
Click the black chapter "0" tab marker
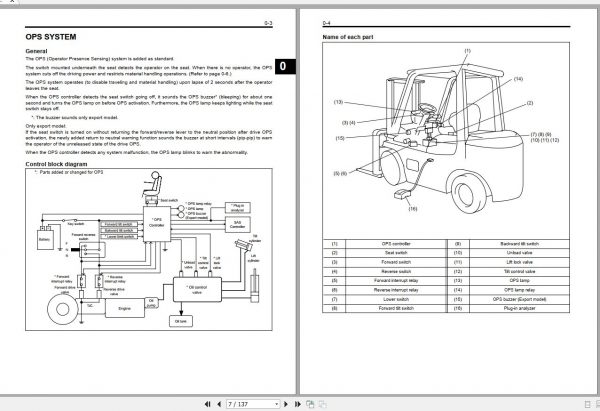tap(285, 67)
